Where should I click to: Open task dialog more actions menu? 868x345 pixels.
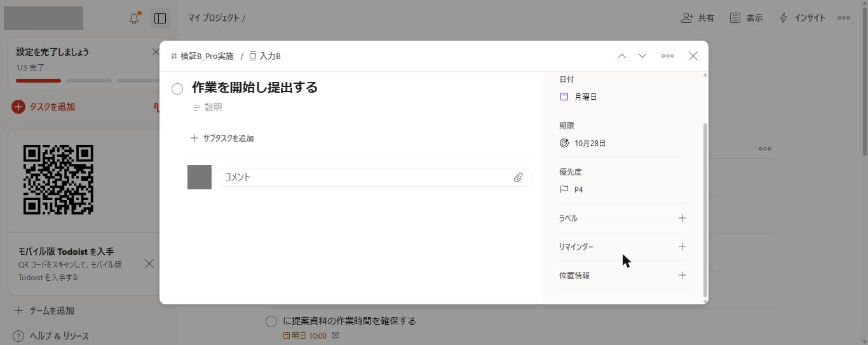click(x=668, y=56)
